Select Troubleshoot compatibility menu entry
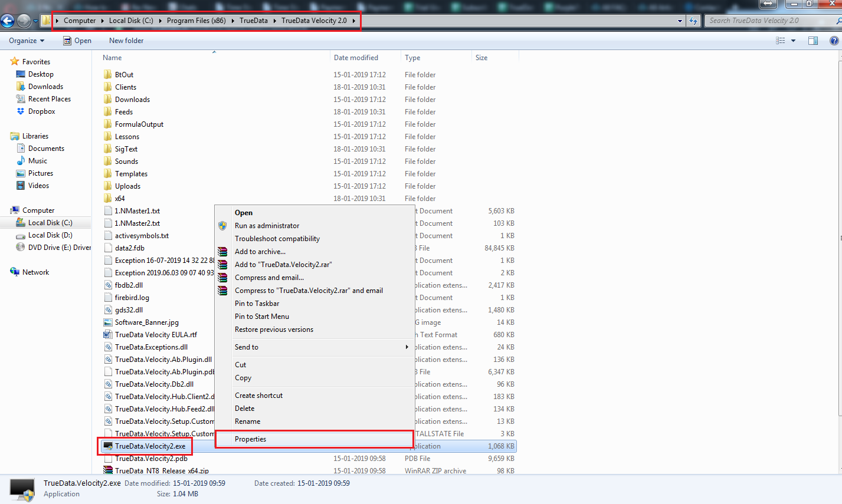842x504 pixels. (x=314, y=239)
